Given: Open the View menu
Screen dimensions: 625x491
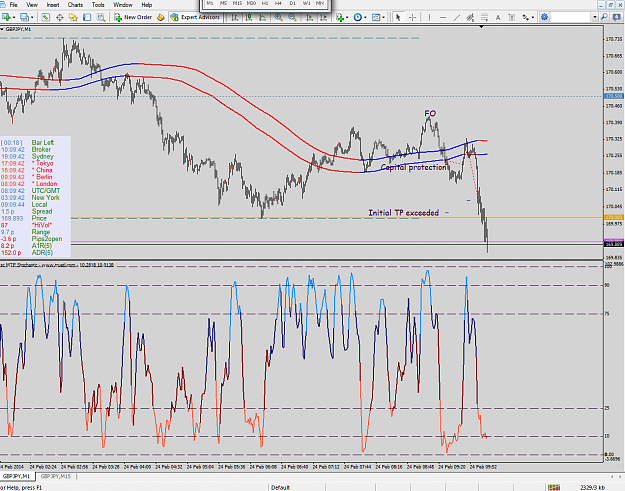Looking at the screenshot, I should (x=32, y=5).
